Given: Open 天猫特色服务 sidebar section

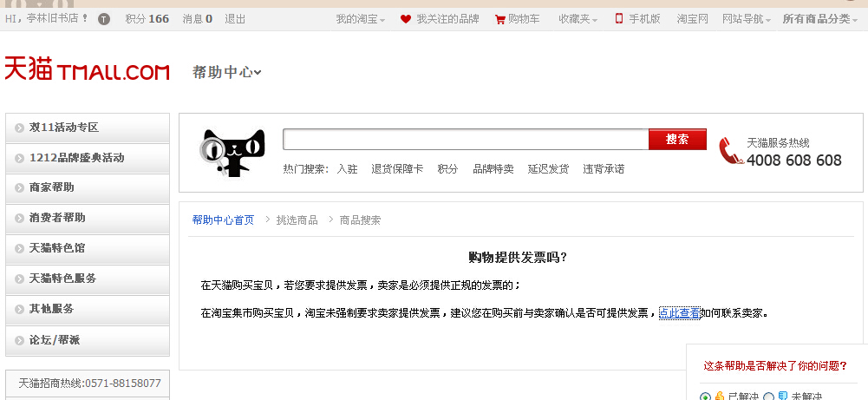Looking at the screenshot, I should pyautogui.click(x=88, y=279).
